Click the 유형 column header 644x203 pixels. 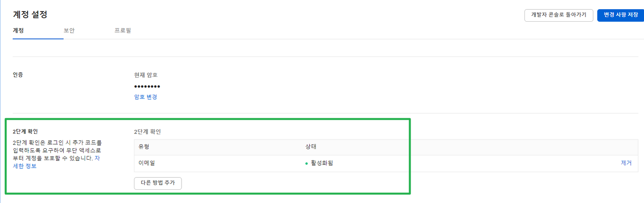[144, 147]
